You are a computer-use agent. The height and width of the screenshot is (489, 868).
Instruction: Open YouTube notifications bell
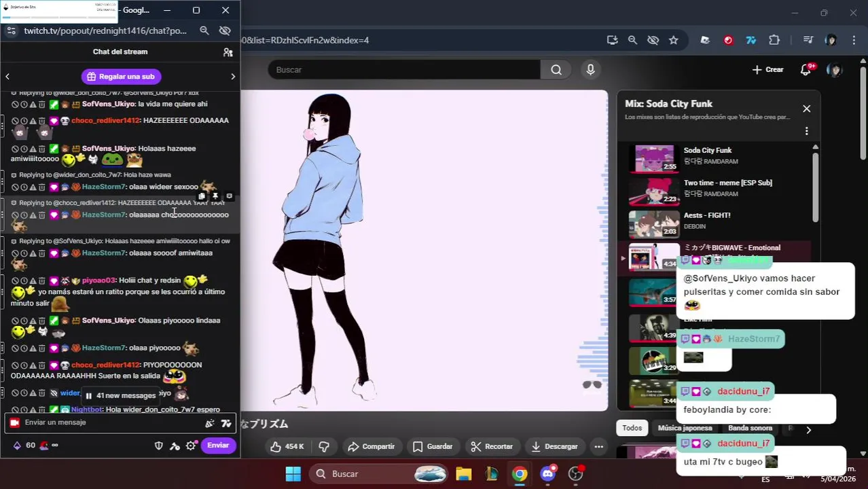click(x=806, y=70)
